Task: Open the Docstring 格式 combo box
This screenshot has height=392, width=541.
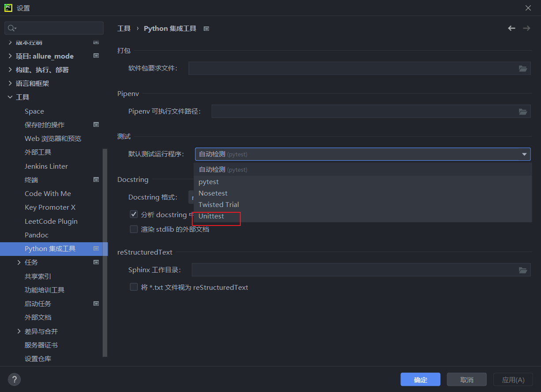Action: 191,197
